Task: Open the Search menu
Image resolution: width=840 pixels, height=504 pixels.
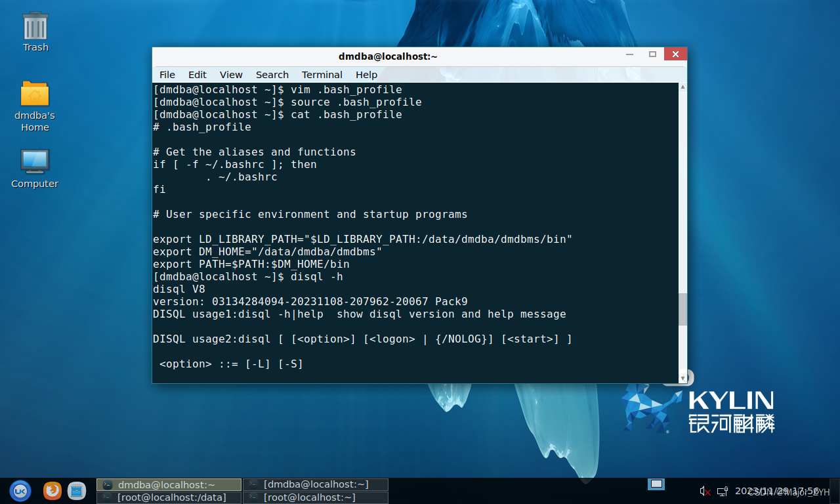Action: coord(272,75)
